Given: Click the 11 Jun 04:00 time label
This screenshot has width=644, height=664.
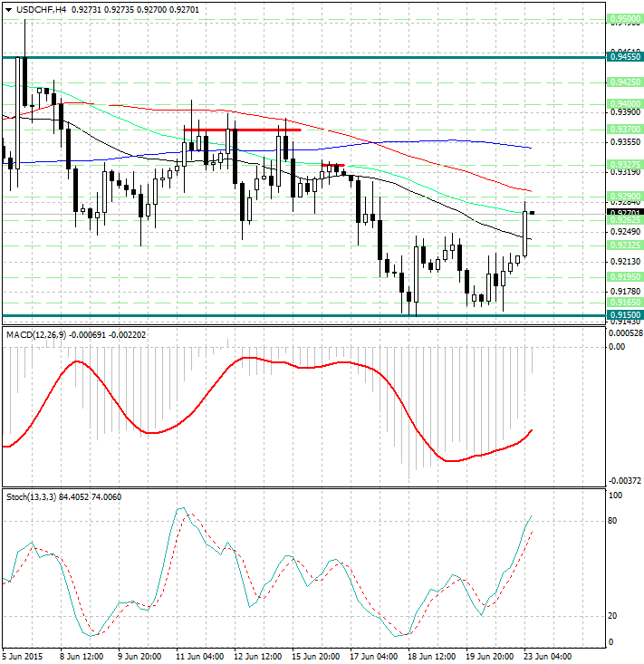Looking at the screenshot, I should (x=199, y=656).
